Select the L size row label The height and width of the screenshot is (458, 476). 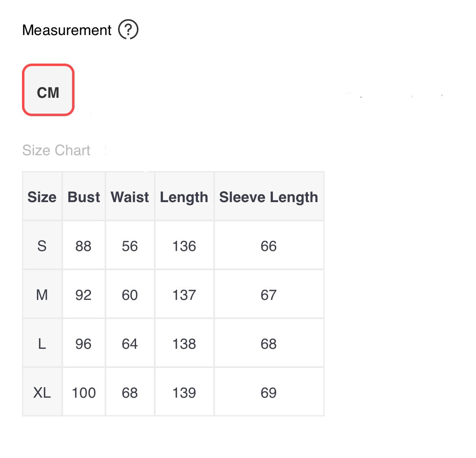[42, 344]
